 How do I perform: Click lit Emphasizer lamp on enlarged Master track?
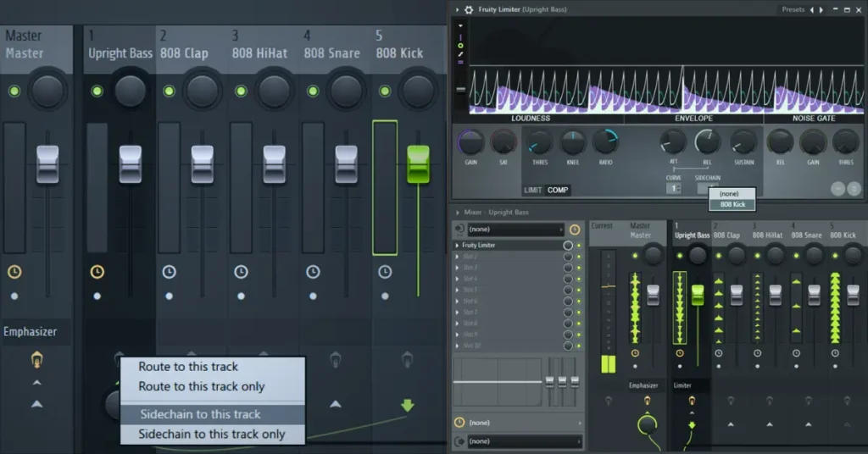coord(36,359)
